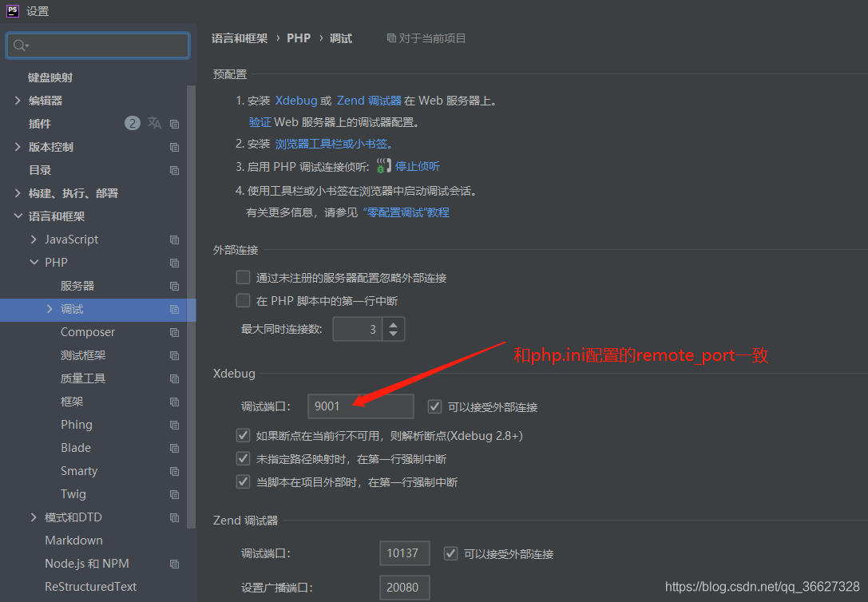Click the 最大同时连接数 value field
The width and height of the screenshot is (868, 602).
point(358,329)
